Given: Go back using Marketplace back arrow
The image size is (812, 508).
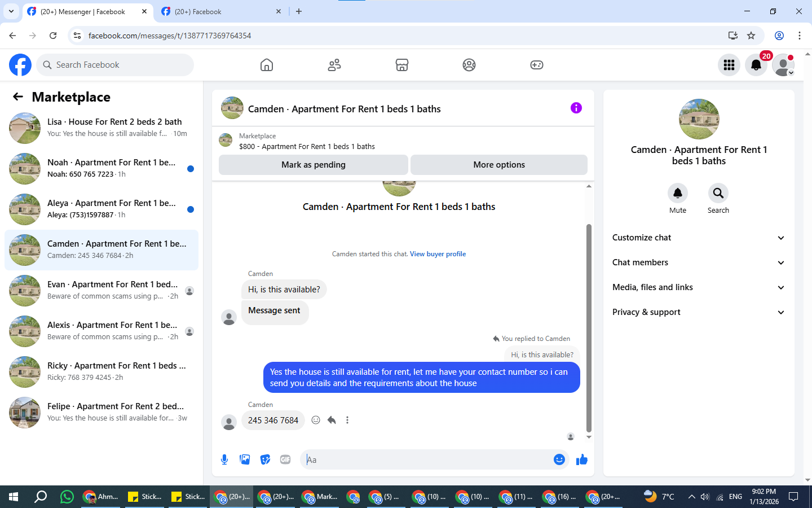Looking at the screenshot, I should [18, 97].
